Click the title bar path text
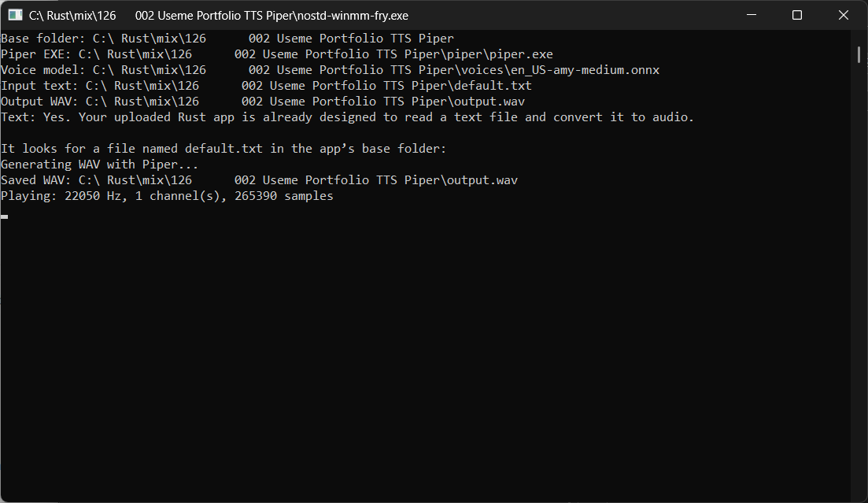Image resolution: width=868 pixels, height=503 pixels. pyautogui.click(x=219, y=16)
